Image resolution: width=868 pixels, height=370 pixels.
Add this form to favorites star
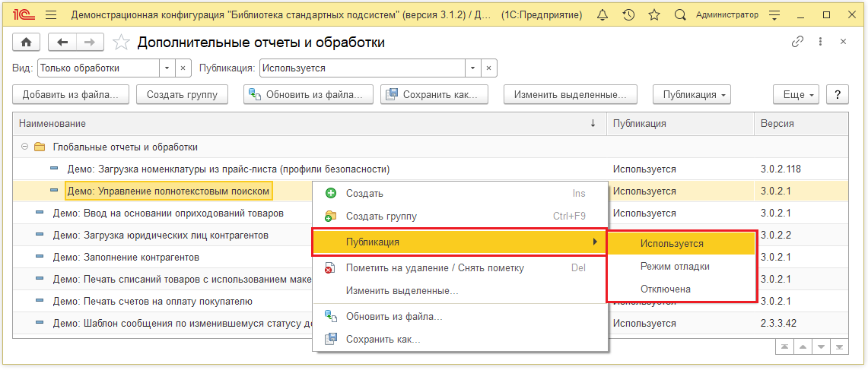tap(120, 43)
